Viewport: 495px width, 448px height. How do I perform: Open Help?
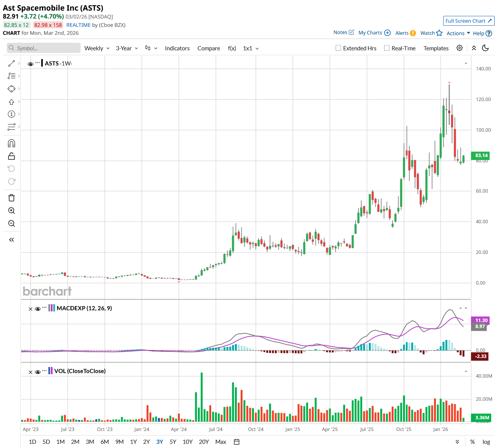point(483,33)
